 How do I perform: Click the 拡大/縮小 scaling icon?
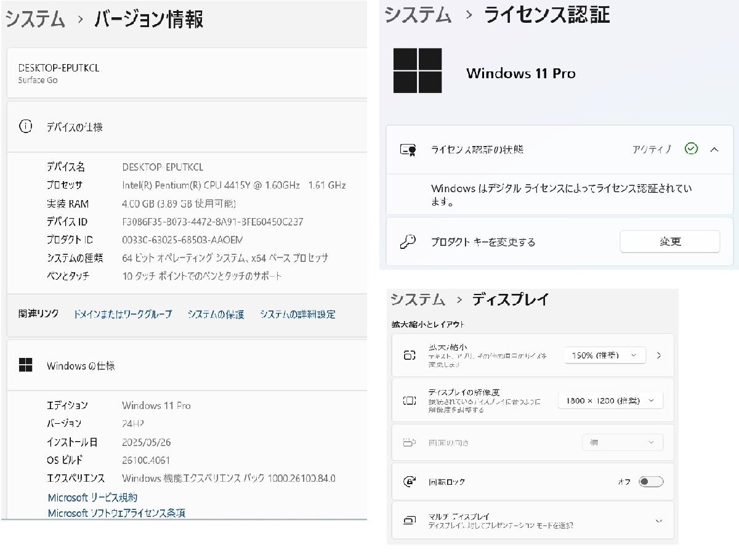(x=411, y=355)
